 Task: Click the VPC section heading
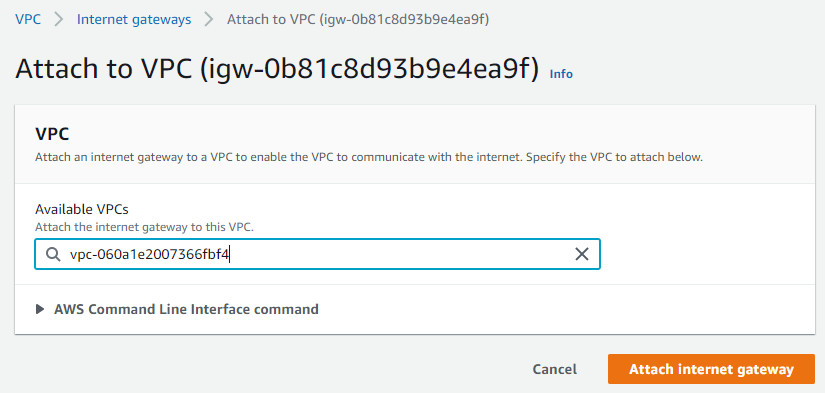pyautogui.click(x=52, y=134)
